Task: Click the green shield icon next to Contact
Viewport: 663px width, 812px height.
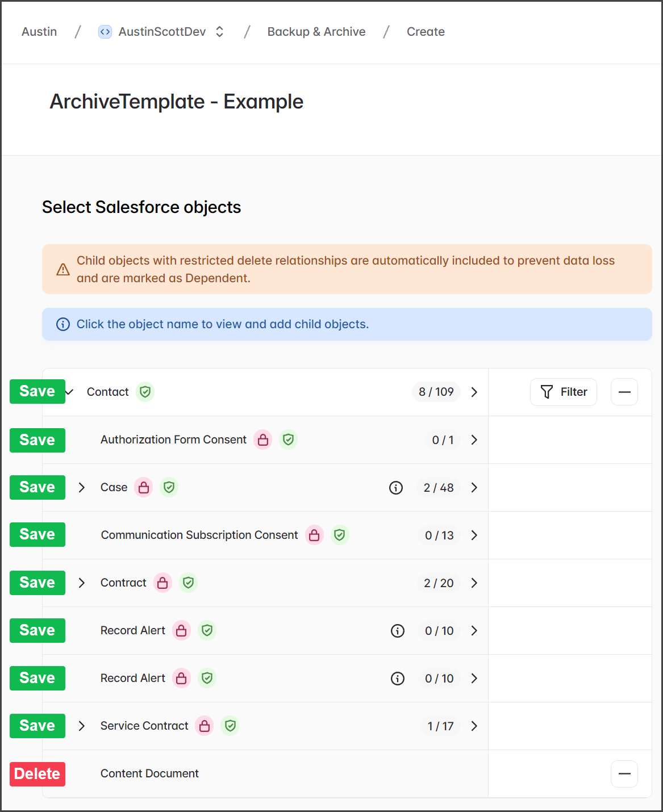Action: [145, 392]
